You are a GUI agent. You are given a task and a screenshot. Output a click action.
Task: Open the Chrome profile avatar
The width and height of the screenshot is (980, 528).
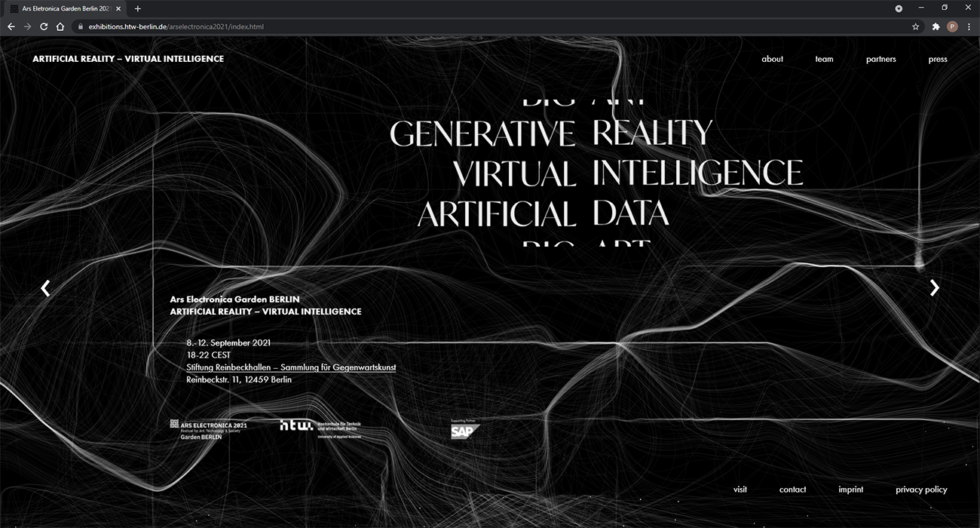pyautogui.click(x=953, y=26)
